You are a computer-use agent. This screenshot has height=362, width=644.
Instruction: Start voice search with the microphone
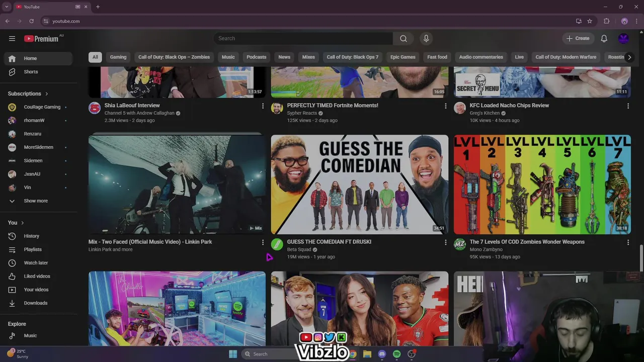pyautogui.click(x=426, y=38)
